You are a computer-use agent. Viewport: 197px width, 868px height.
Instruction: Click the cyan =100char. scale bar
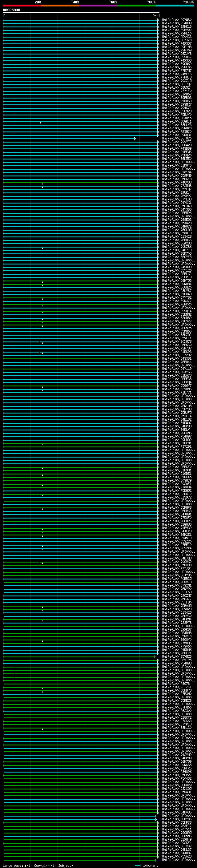137,866
